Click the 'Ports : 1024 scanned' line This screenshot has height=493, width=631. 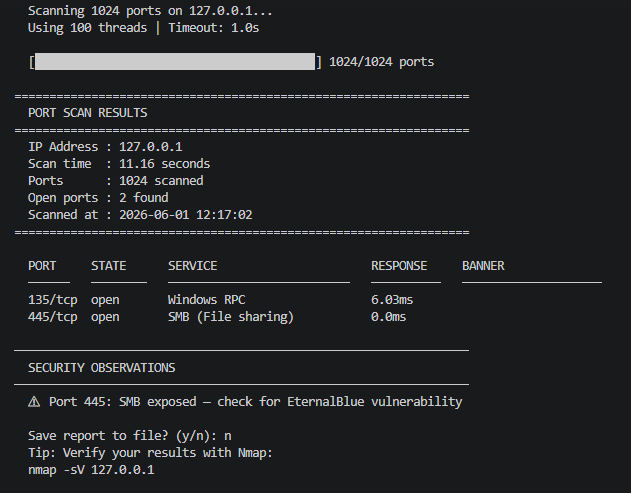(x=115, y=181)
